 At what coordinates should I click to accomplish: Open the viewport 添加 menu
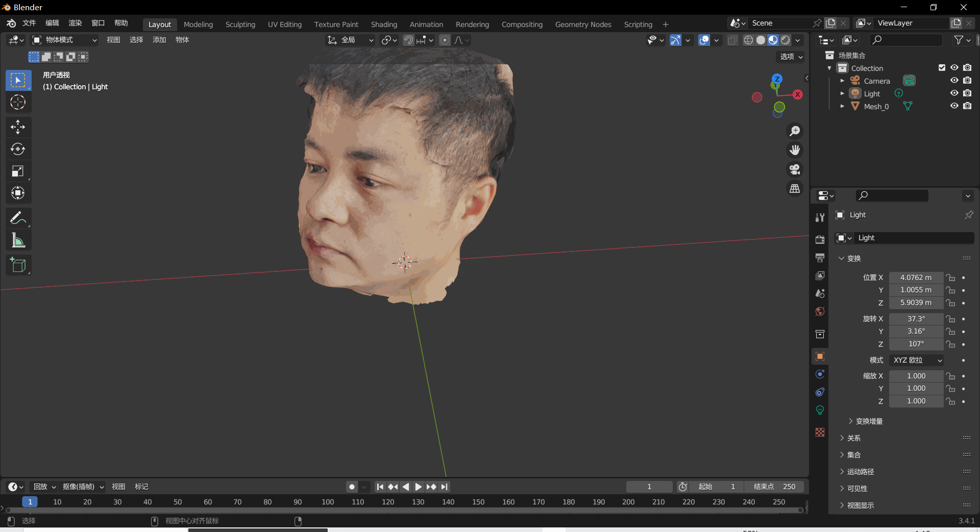(159, 40)
